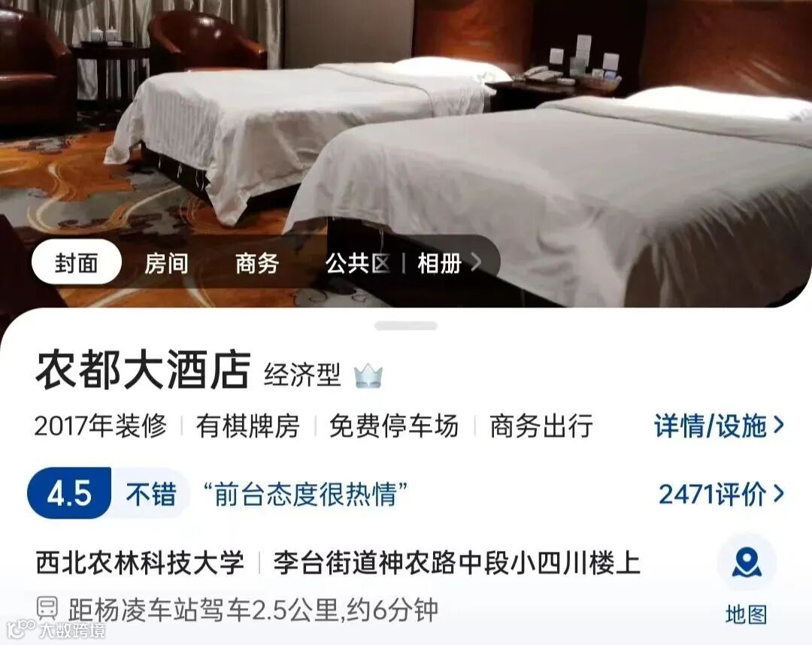Tap the 不错 rating label
The image size is (812, 645).
click(151, 494)
